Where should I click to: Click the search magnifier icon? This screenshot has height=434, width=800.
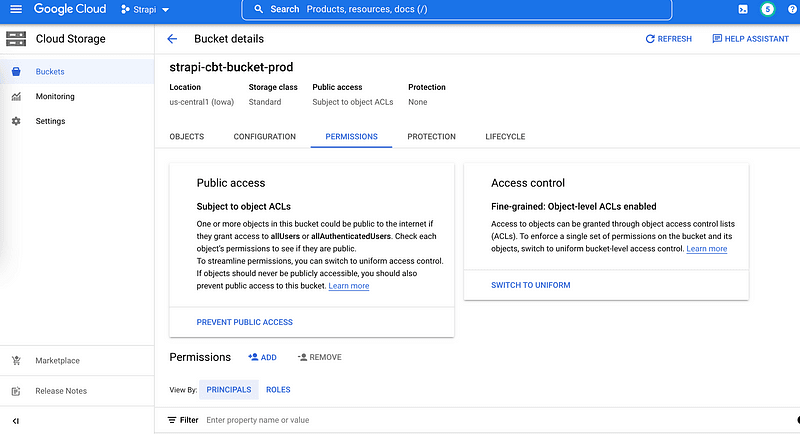click(259, 9)
